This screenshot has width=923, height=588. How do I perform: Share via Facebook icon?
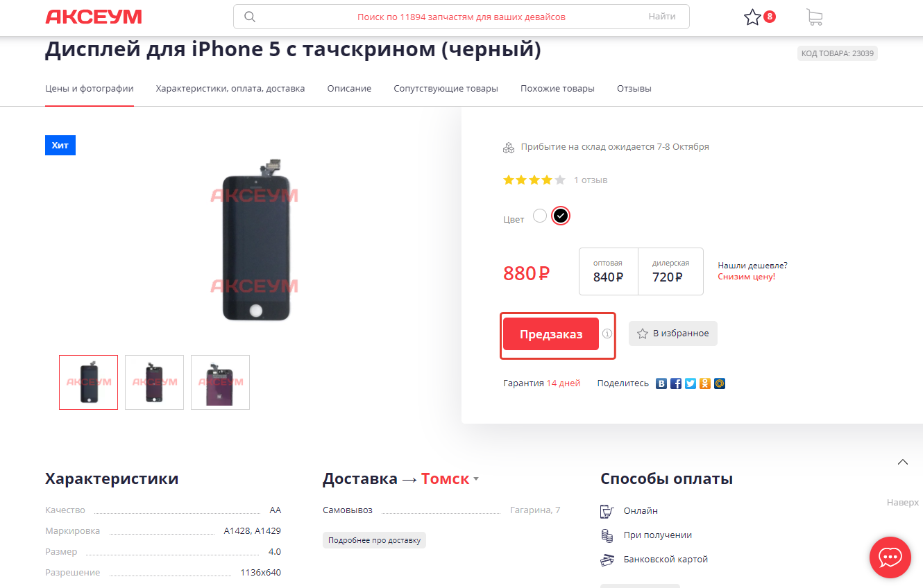click(x=676, y=383)
